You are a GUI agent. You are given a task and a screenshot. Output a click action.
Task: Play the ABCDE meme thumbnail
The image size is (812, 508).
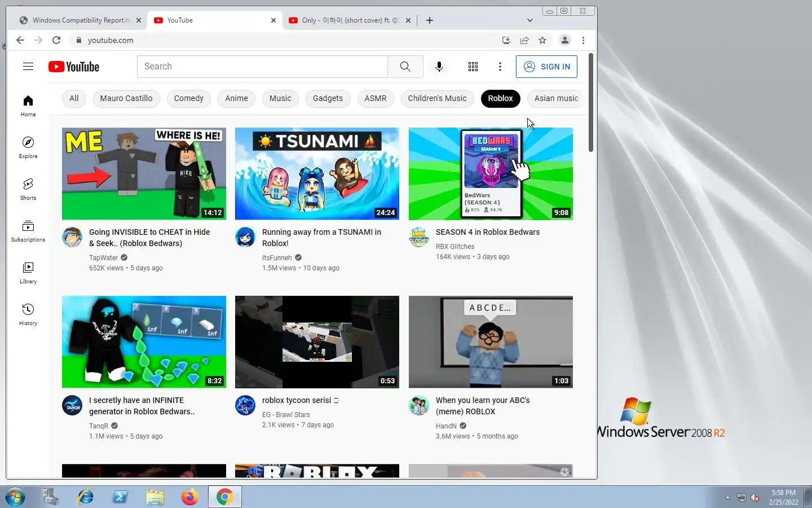coord(491,342)
